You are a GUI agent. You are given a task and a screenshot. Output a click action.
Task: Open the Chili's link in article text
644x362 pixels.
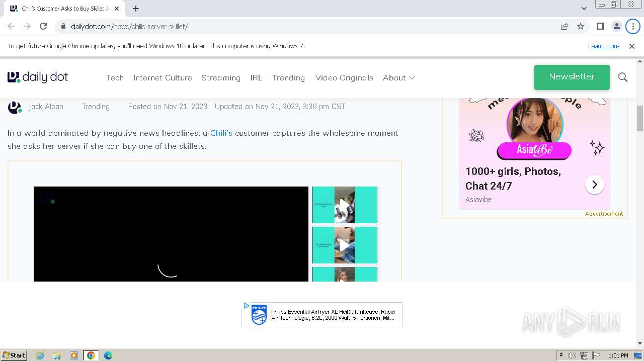point(221,133)
